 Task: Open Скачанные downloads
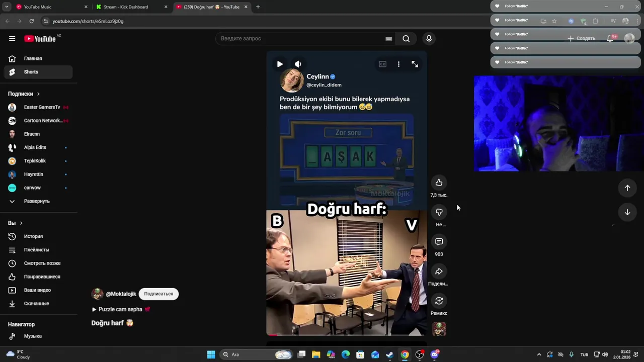pos(38,304)
